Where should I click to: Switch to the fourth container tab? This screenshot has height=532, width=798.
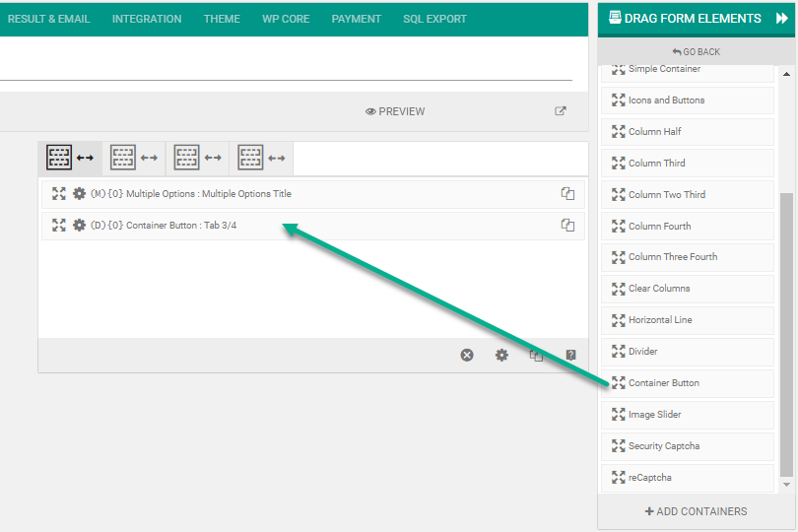point(262,158)
